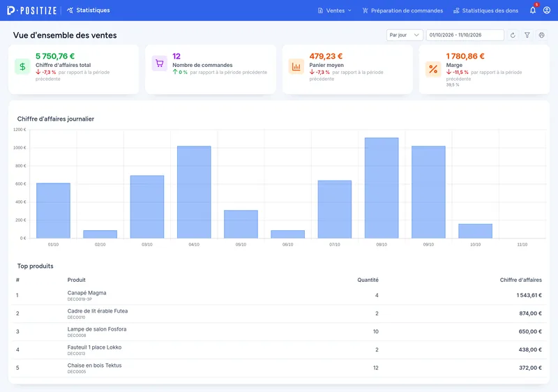Open the Par jour dropdown
The height and width of the screenshot is (392, 558).
405,35
